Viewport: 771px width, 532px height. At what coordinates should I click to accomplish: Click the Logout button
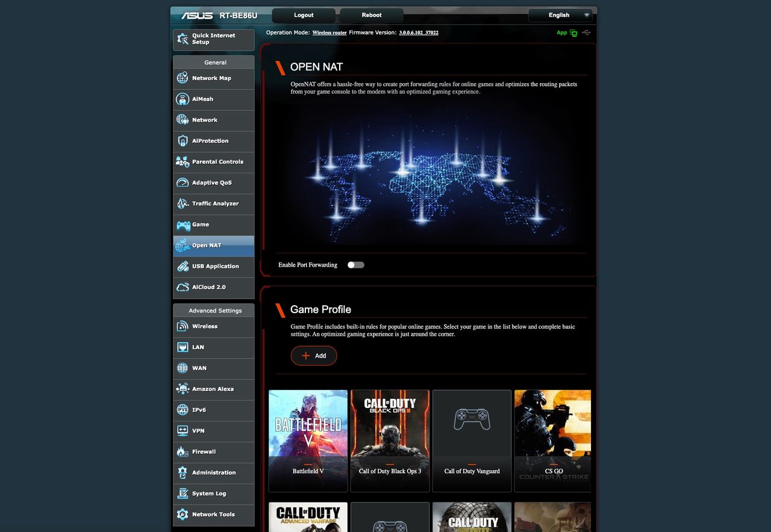(x=304, y=15)
